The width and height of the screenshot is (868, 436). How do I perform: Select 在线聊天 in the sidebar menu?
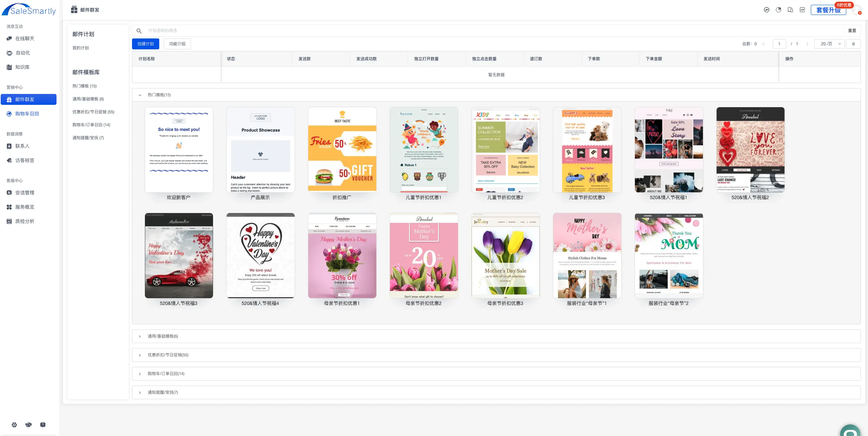24,39
